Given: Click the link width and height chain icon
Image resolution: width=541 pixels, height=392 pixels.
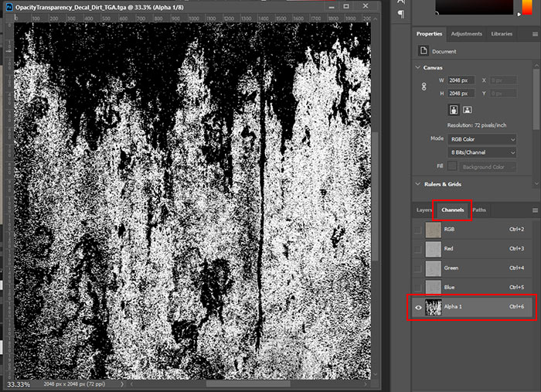Looking at the screenshot, I should coord(424,87).
